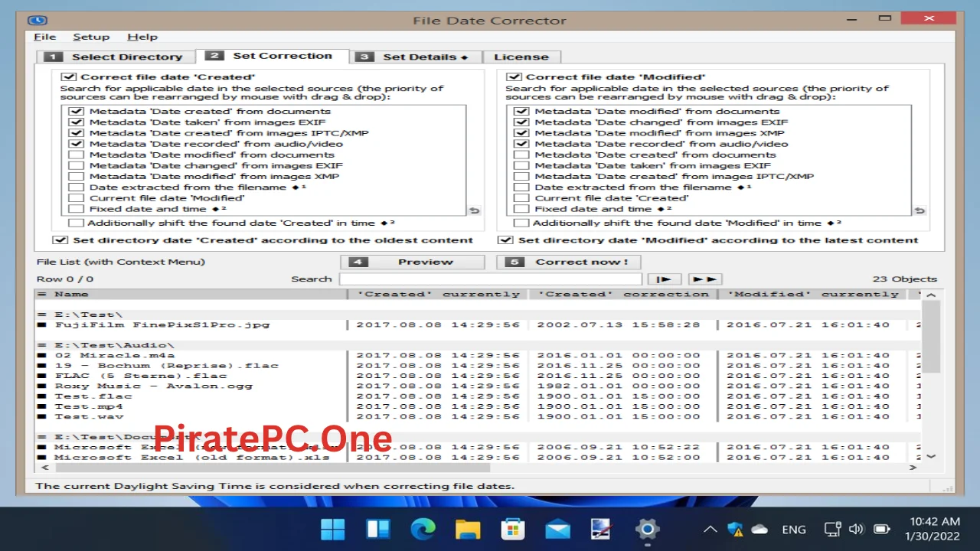Open File Explorer from taskbar
Image resolution: width=980 pixels, height=551 pixels.
tap(468, 529)
